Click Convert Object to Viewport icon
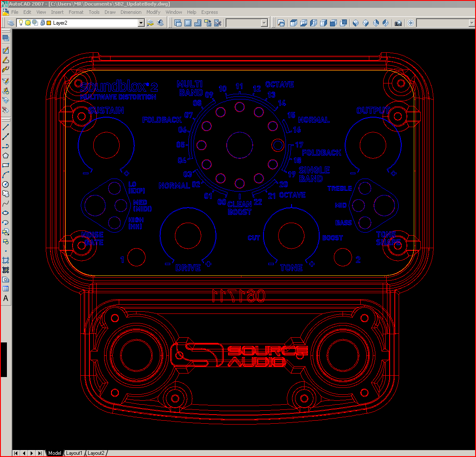The width and height of the screenshot is (476, 457). coord(208,23)
